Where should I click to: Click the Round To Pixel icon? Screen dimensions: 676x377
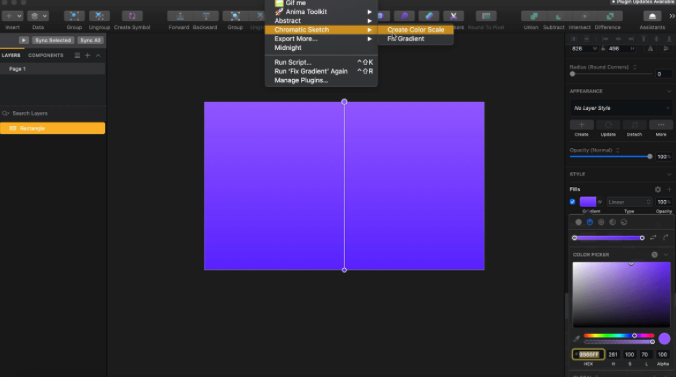(486, 16)
